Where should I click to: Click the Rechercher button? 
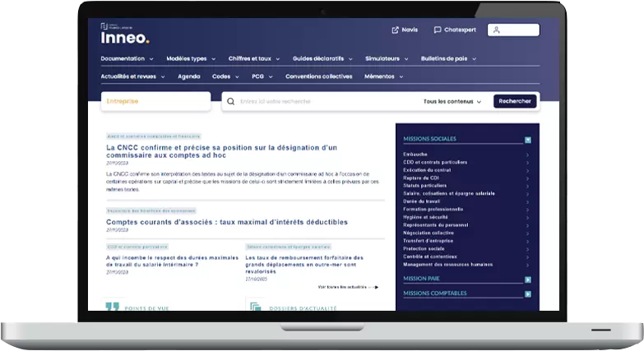[x=515, y=101]
